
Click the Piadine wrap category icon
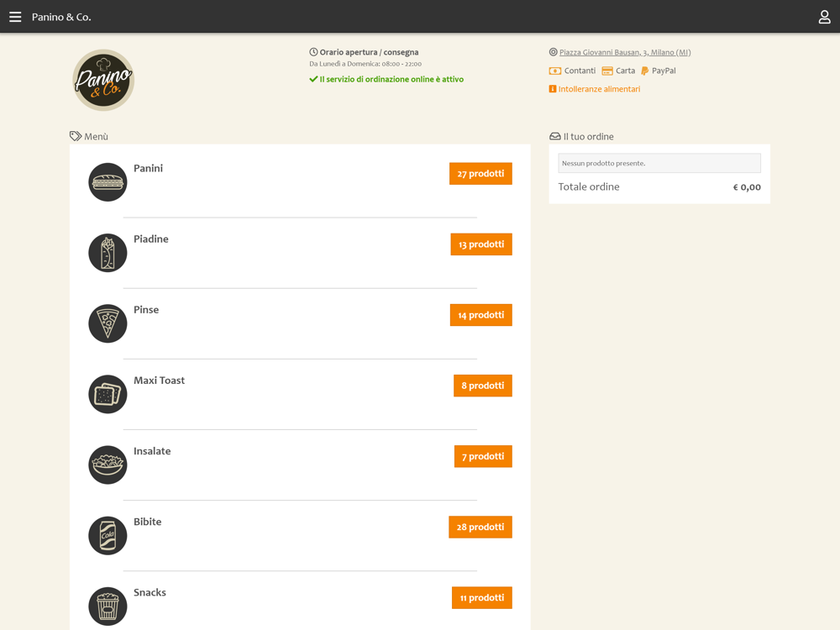108,253
